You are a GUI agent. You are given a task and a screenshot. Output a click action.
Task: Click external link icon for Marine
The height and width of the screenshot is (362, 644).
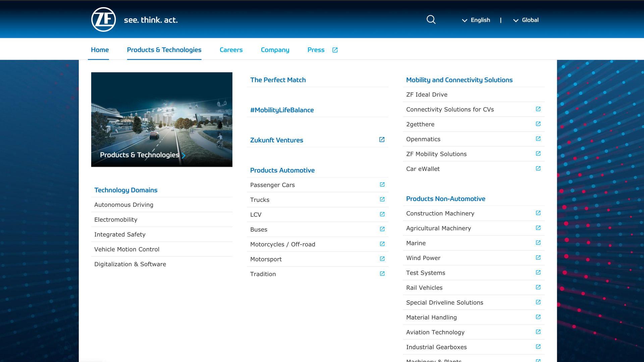[538, 243]
